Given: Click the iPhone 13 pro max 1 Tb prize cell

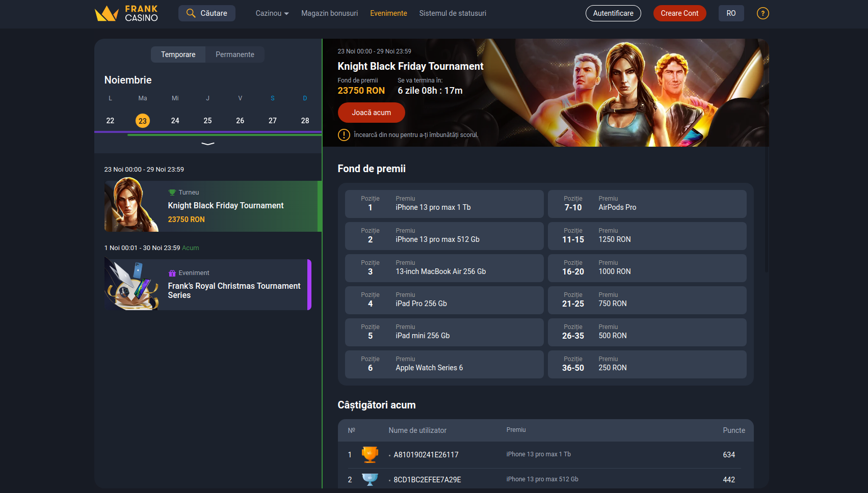Looking at the screenshot, I should (444, 204).
